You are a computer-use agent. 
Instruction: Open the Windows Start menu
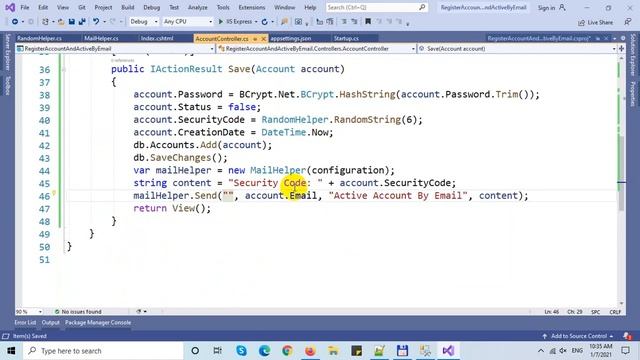(11, 351)
